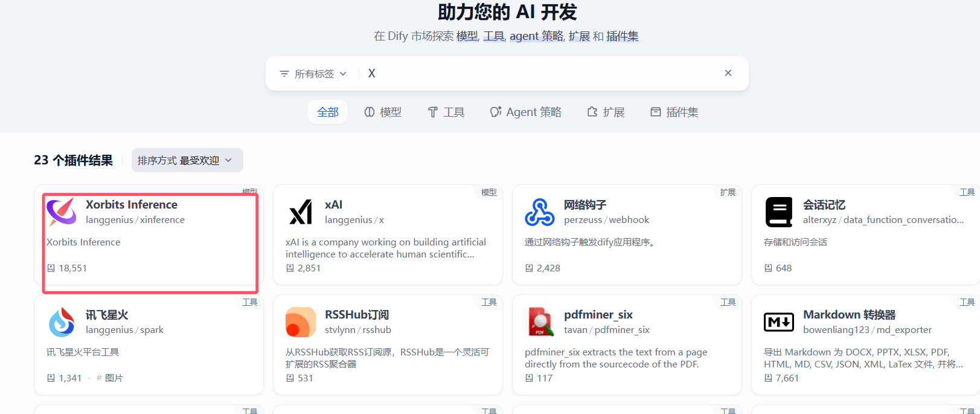The image size is (980, 414).
Task: Click the search input containing X
Action: 540,73
